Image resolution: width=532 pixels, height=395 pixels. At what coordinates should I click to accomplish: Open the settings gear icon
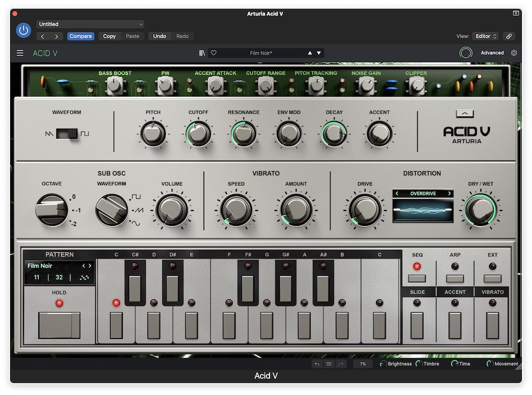coord(514,53)
